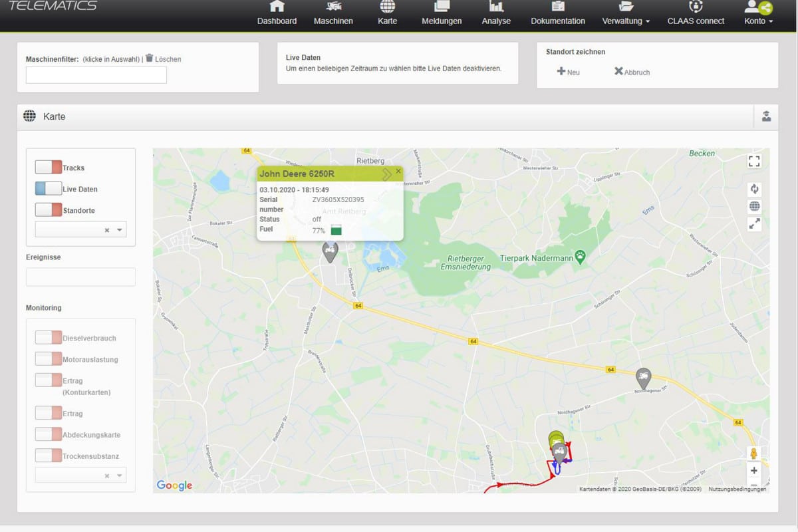Screen dimensions: 798x532
Task: Click the green fuel level indicator
Action: point(336,230)
